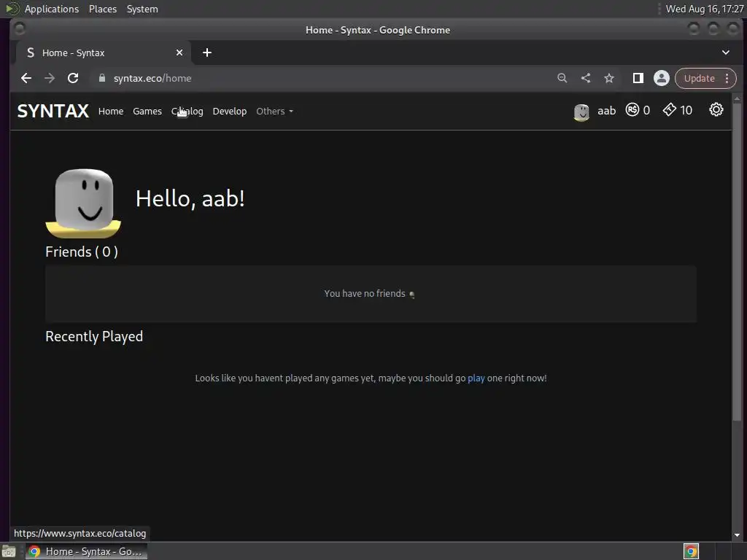Click the clock in top panel
The image size is (747, 560).
tap(705, 9)
